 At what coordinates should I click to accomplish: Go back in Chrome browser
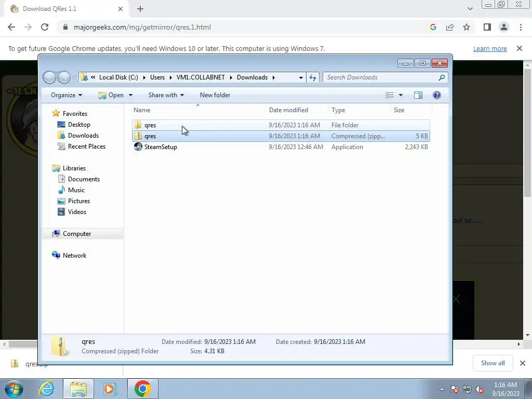11,27
